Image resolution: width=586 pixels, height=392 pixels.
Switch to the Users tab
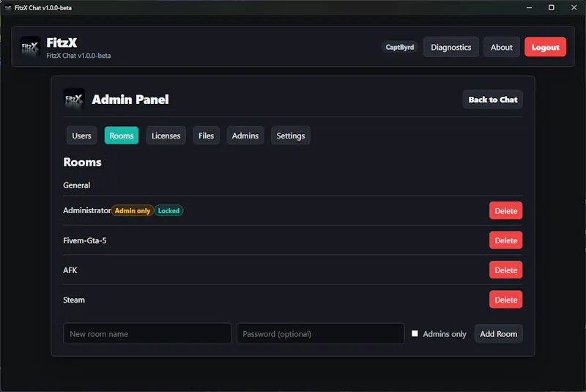81,136
